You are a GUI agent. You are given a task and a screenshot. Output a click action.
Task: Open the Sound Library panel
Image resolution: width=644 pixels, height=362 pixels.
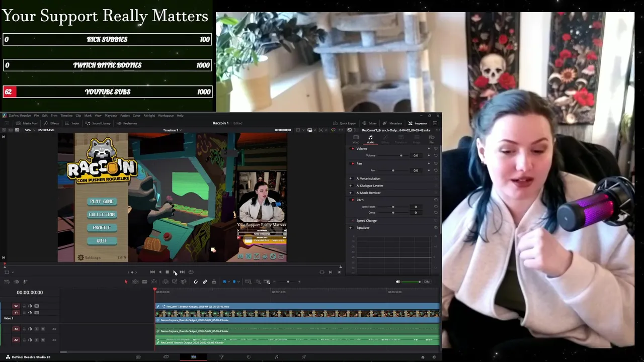coord(98,123)
